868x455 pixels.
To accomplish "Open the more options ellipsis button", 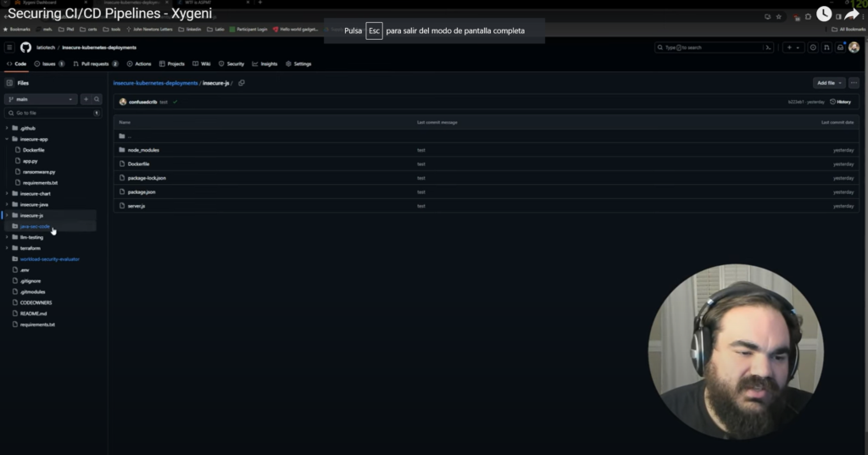I will [854, 83].
